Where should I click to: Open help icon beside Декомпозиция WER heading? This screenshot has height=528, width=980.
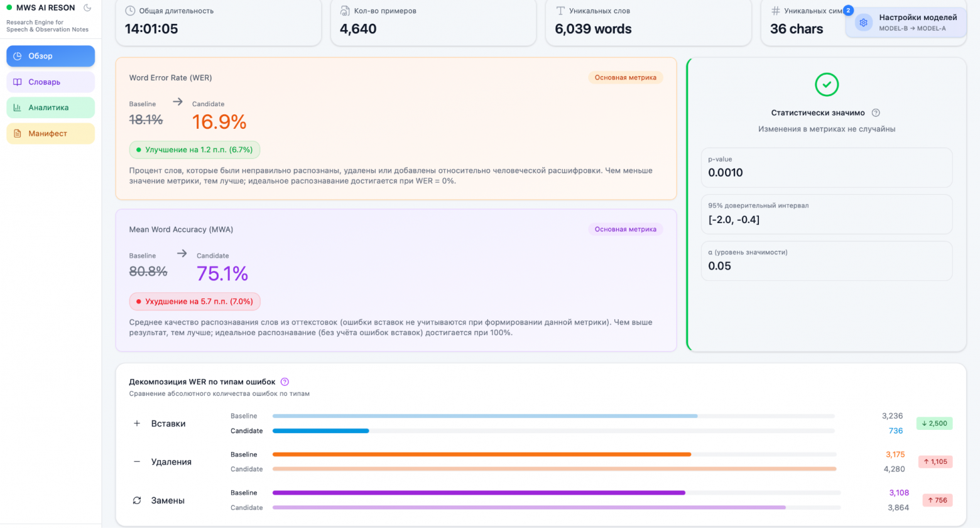[x=285, y=382]
